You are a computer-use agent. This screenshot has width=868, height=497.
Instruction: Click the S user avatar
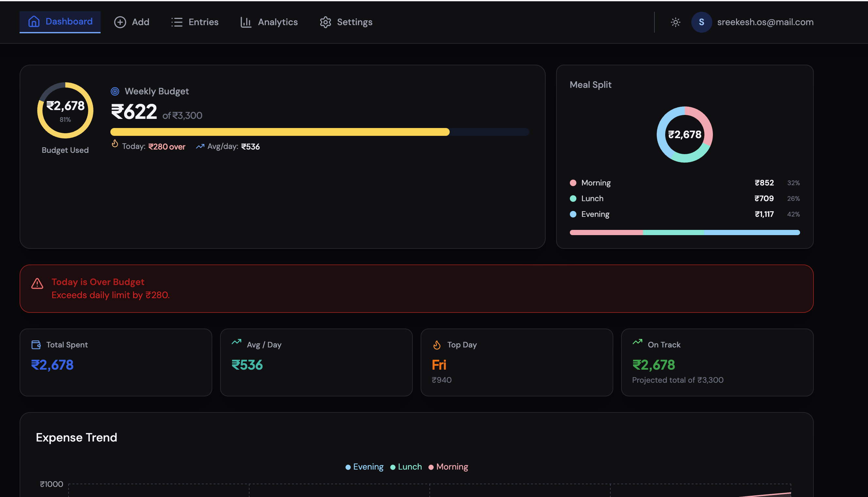tap(701, 22)
